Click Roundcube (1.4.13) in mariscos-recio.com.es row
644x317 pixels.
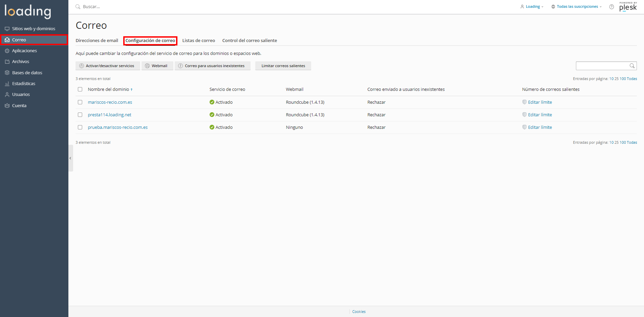click(x=305, y=102)
